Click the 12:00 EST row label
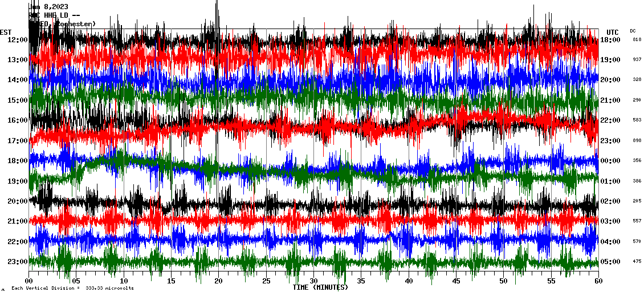 (x=17, y=39)
